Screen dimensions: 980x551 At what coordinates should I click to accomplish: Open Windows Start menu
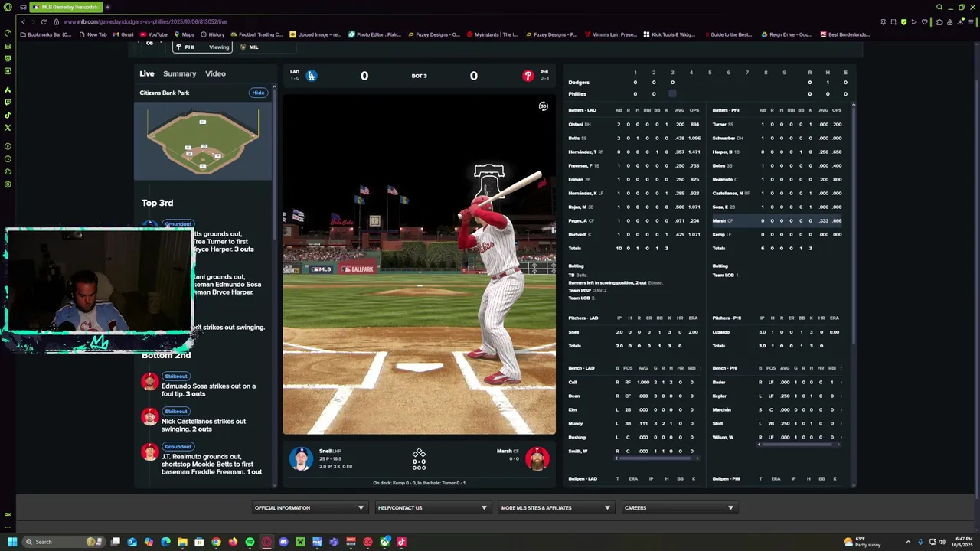click(12, 542)
